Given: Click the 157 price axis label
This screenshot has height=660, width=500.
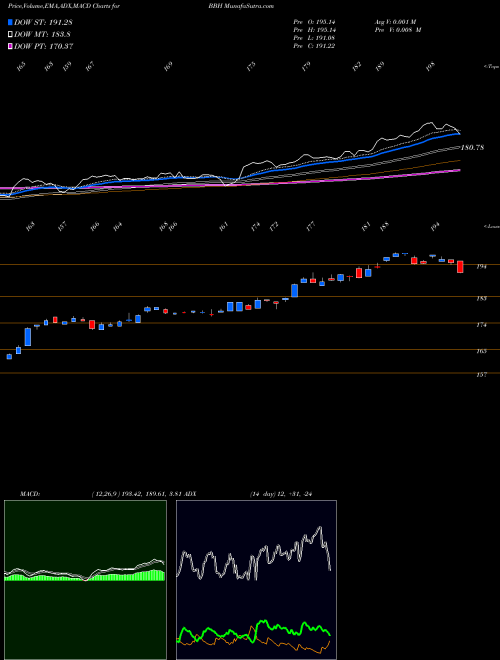Looking at the screenshot, I should pyautogui.click(x=481, y=375).
